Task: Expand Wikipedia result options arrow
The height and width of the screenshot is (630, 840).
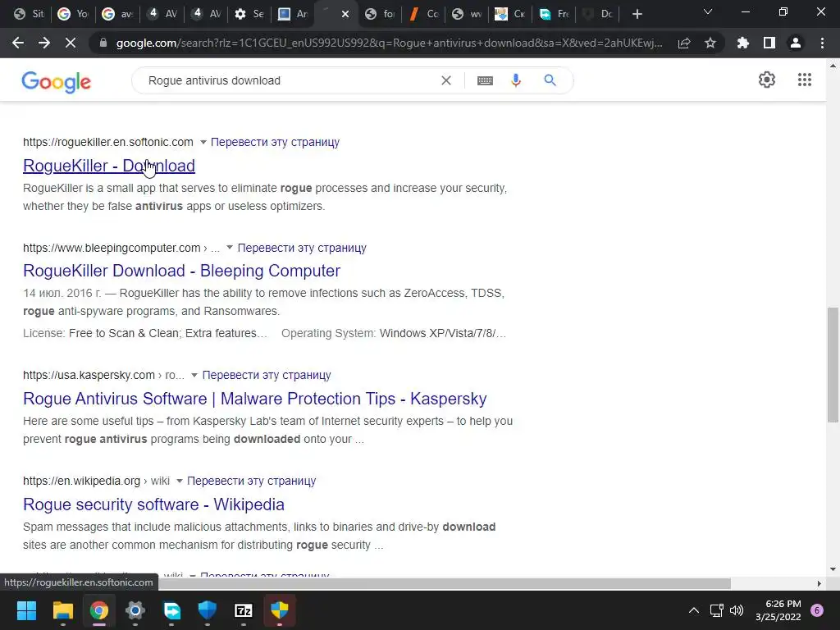Action: click(180, 481)
